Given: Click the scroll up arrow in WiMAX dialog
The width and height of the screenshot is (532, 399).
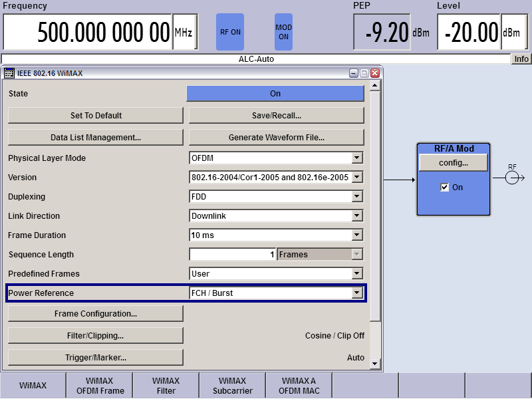Looking at the screenshot, I should pyautogui.click(x=374, y=85).
